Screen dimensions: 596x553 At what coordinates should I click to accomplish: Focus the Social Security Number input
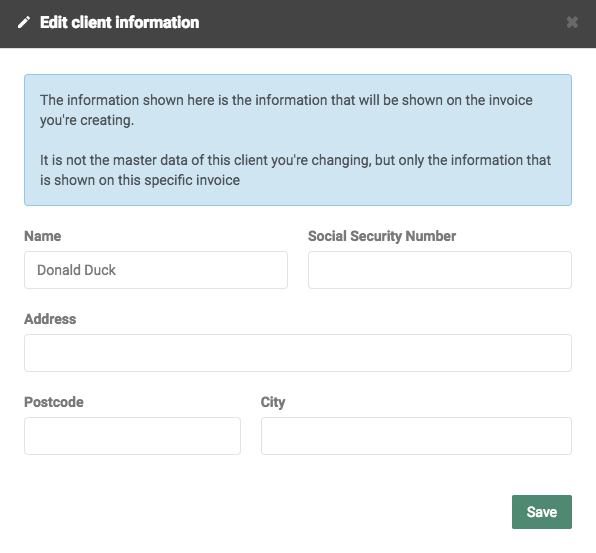tap(440, 270)
